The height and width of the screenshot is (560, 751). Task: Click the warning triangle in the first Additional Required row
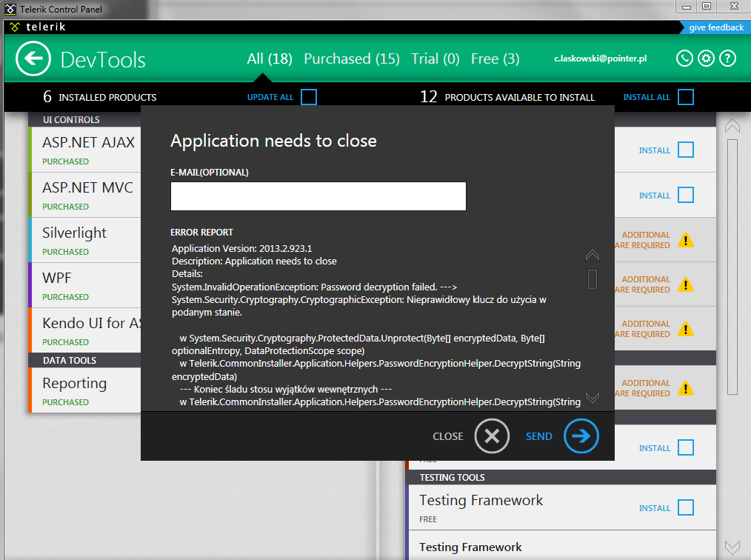pyautogui.click(x=686, y=239)
